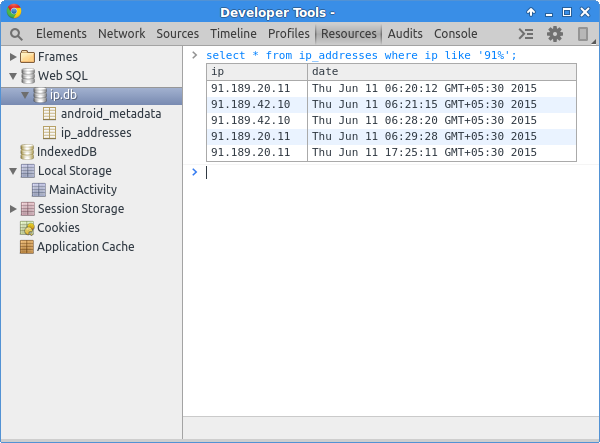Click the ip.db database icon
The height and width of the screenshot is (443, 600).
[x=40, y=95]
